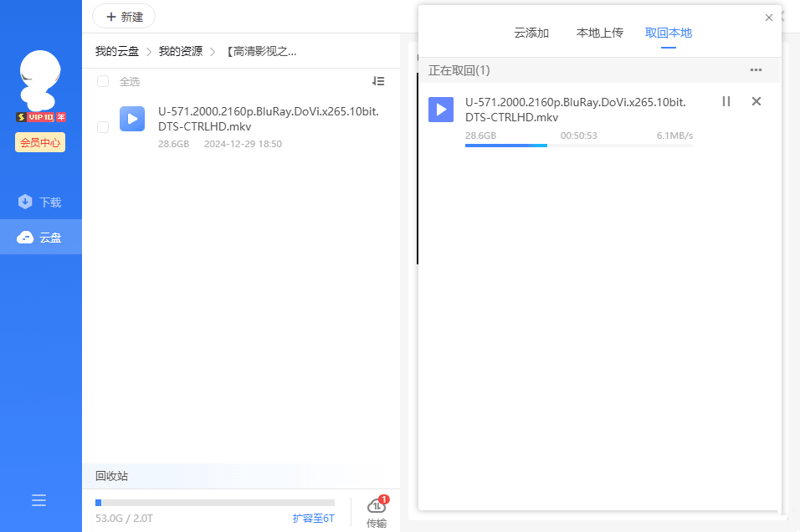Select the 云盘 sidebar item
Viewport: 800px width, 532px height.
coord(40,238)
